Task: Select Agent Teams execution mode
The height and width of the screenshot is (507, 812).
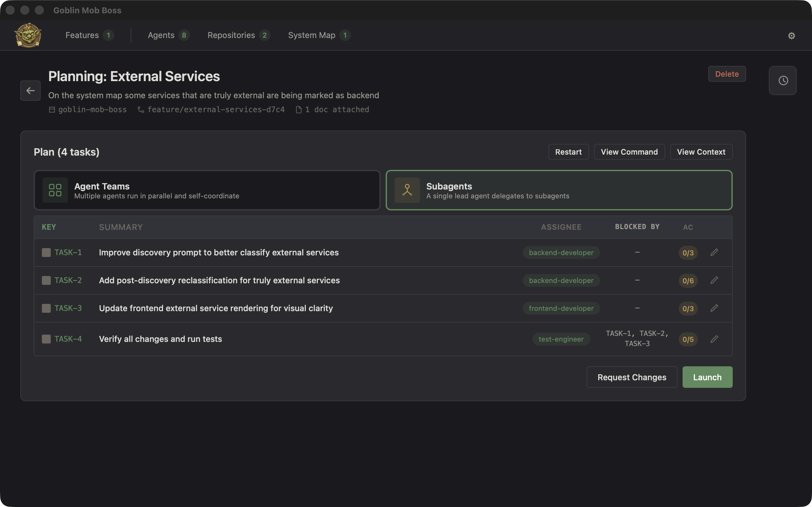Action: (207, 190)
